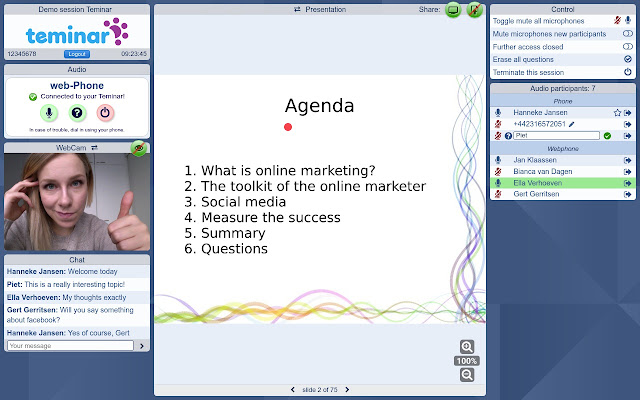Remove Bianca van Dagen with the exit icon
This screenshot has width=640, height=400.
tap(628, 172)
